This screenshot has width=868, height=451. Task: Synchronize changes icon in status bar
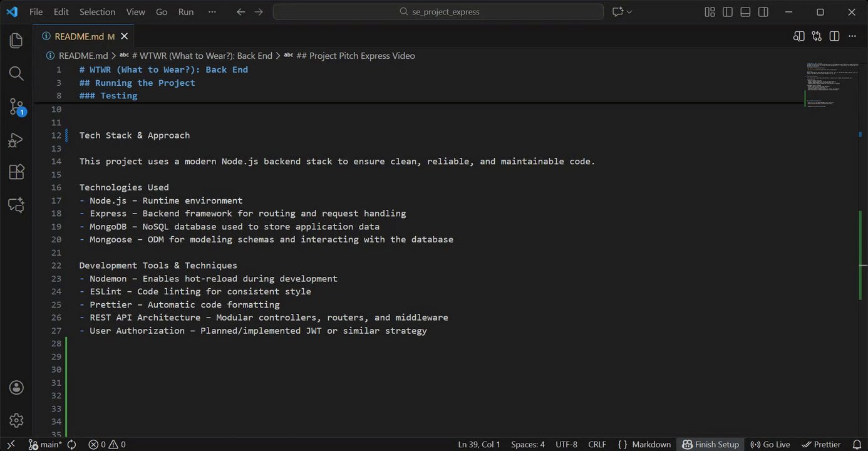click(x=72, y=444)
